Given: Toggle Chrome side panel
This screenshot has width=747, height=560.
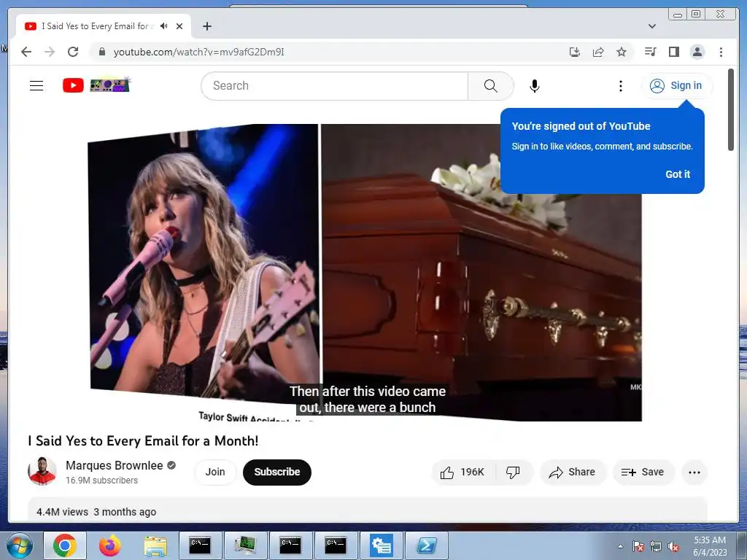Looking at the screenshot, I should tap(673, 52).
